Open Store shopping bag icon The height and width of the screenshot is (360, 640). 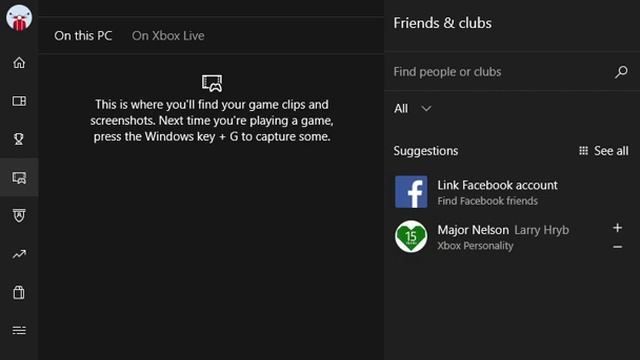pyautogui.click(x=19, y=292)
